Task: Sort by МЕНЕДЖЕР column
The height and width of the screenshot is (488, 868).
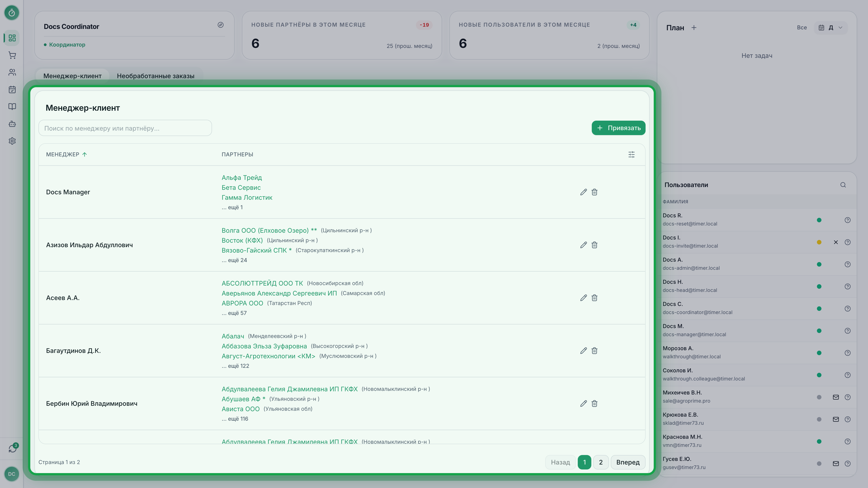Action: 66,155
